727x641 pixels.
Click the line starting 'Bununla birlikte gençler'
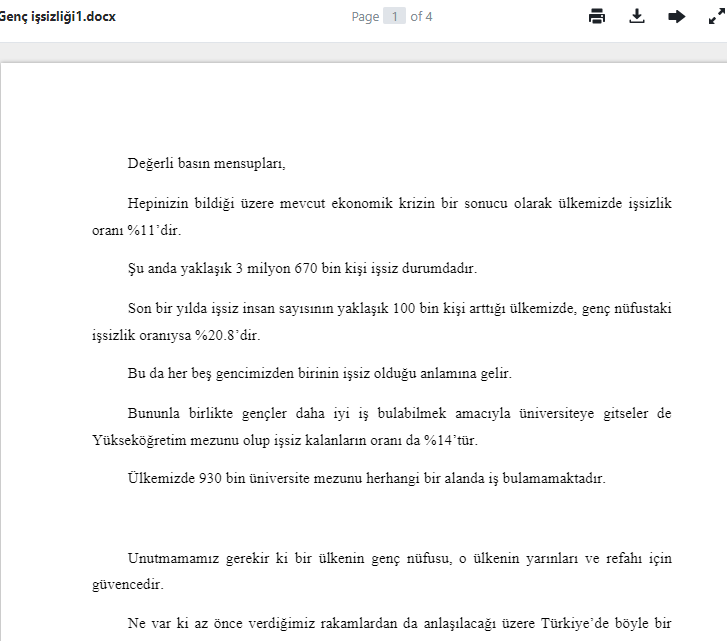tap(399, 413)
